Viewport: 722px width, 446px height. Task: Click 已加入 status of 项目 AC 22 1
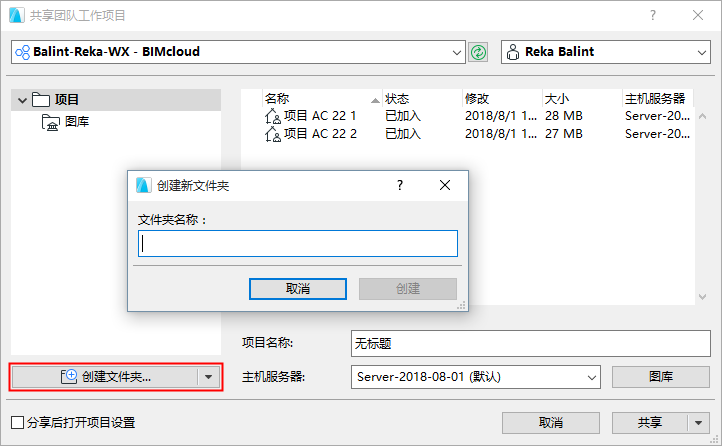coord(403,116)
